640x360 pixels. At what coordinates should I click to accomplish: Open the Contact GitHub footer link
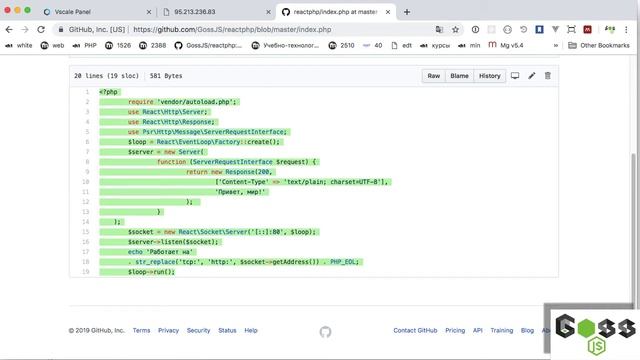pyautogui.click(x=415, y=330)
